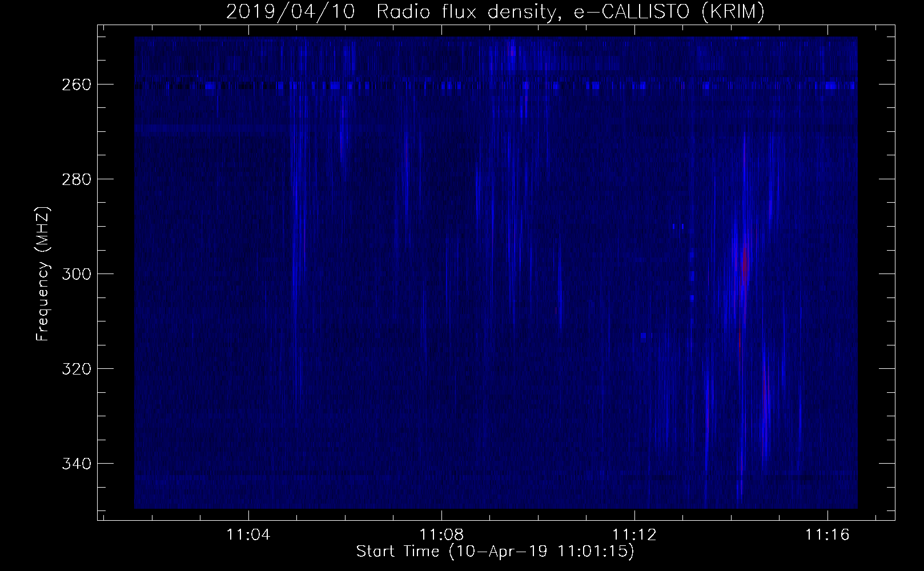The width and height of the screenshot is (924, 571).
Task: Click the 280 frequency tick label
Action: (x=75, y=179)
